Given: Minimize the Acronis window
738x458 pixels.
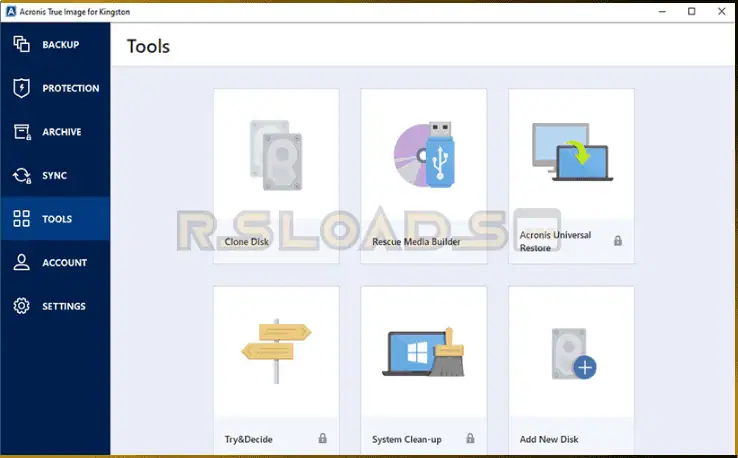Looking at the screenshot, I should [x=662, y=11].
